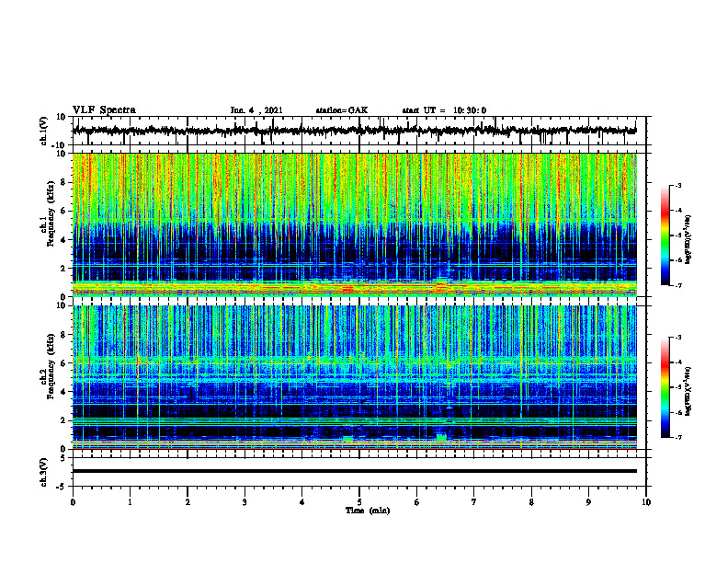Click the "6" kHz tick of ch.1 spectrogram
Screen dimensions: 728x563
63,211
